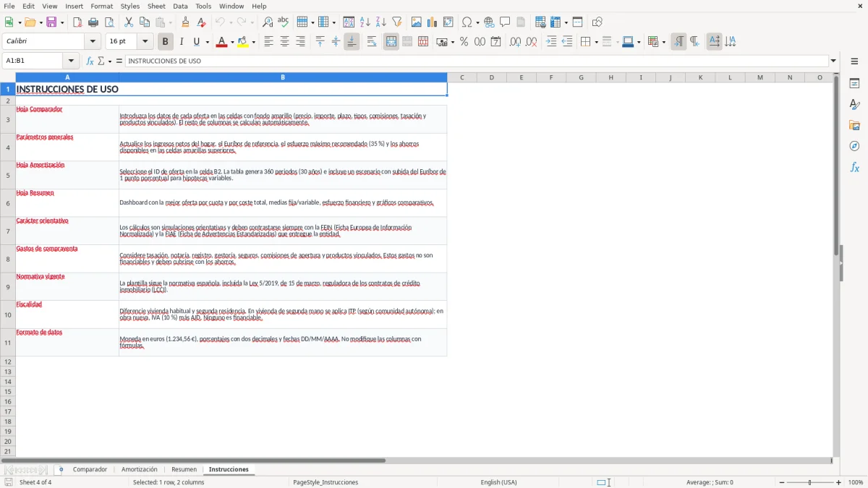Screen dimensions: 868x488
Task: Click the Save document icon
Action: (x=51, y=22)
